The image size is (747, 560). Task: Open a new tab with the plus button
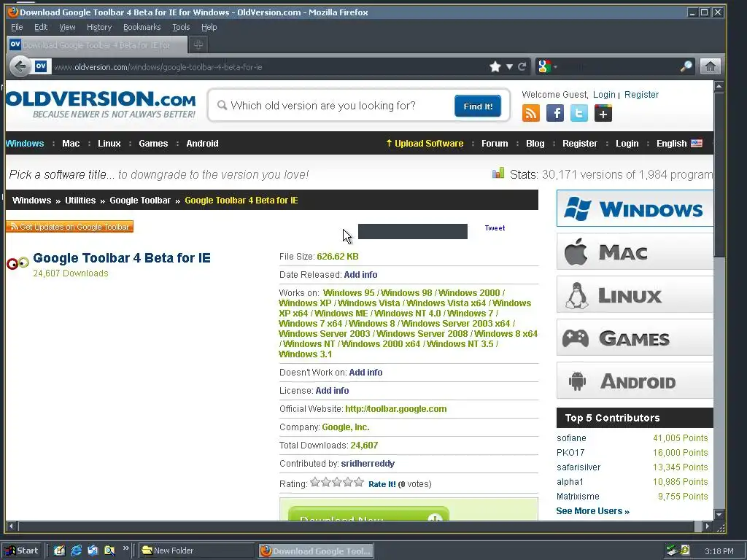pyautogui.click(x=198, y=44)
